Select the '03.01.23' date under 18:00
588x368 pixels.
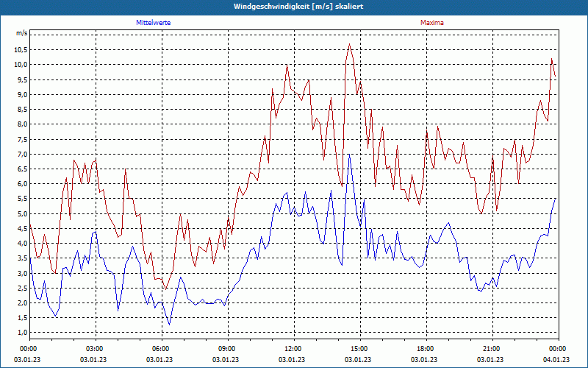(x=424, y=360)
